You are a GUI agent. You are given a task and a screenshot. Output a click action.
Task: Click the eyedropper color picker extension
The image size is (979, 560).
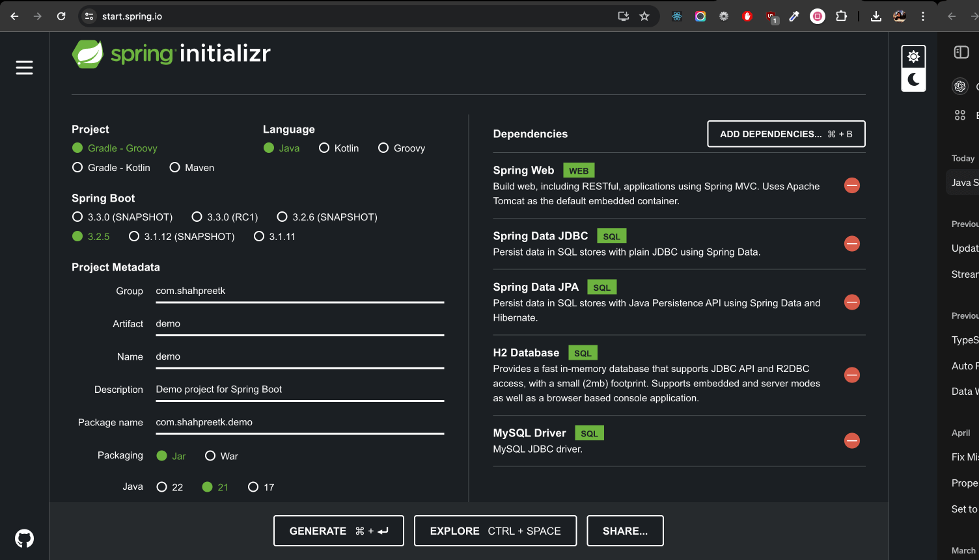click(794, 16)
